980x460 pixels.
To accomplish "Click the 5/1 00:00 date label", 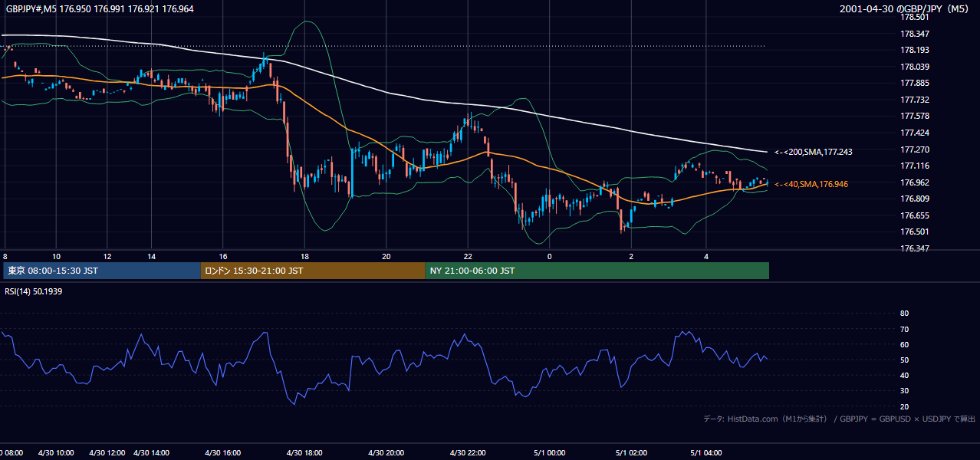I will (x=549, y=453).
